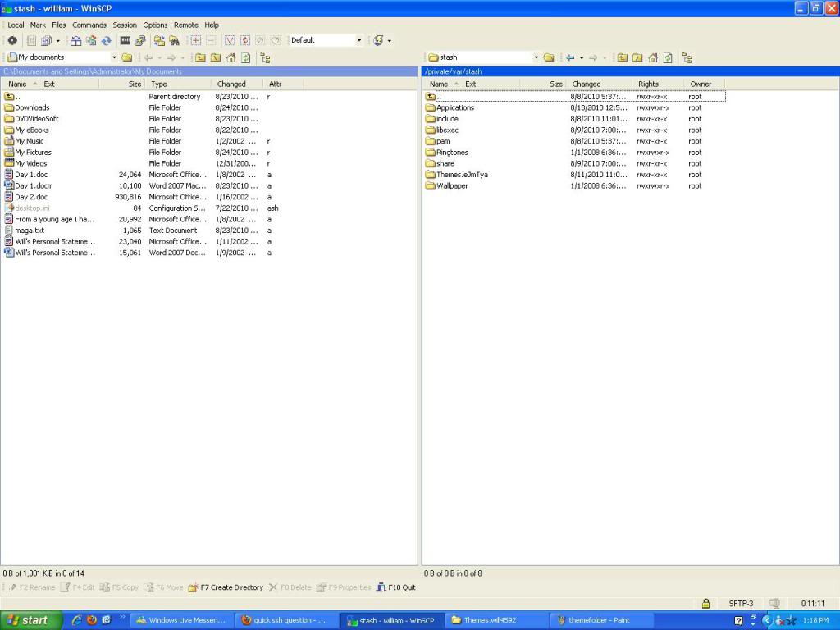
Task: Select the remote Themes.eJmTya folder
Action: pyautogui.click(x=457, y=175)
